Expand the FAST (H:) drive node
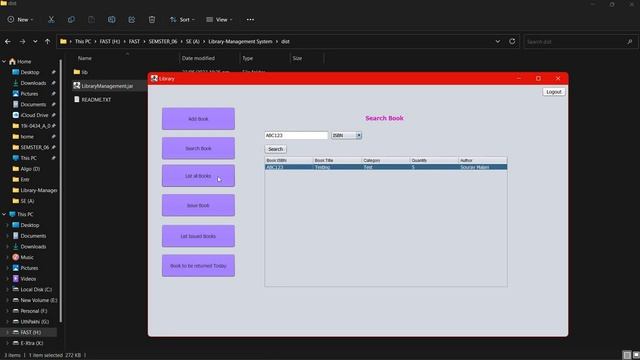Image resolution: width=640 pixels, height=360 pixels. (7, 332)
